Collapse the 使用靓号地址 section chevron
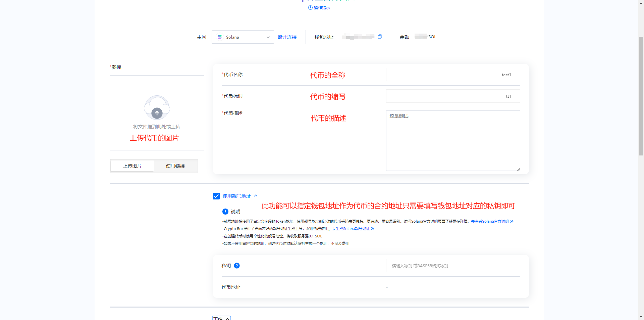 click(x=256, y=196)
